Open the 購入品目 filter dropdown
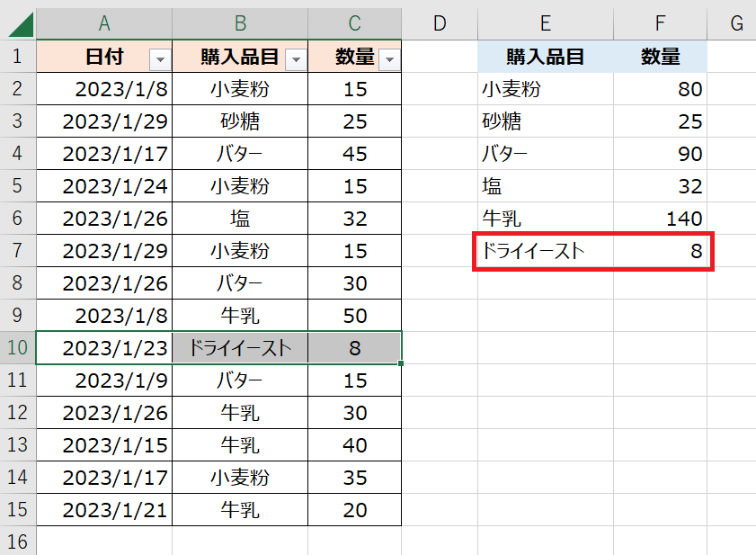The height and width of the screenshot is (555, 756). (295, 59)
